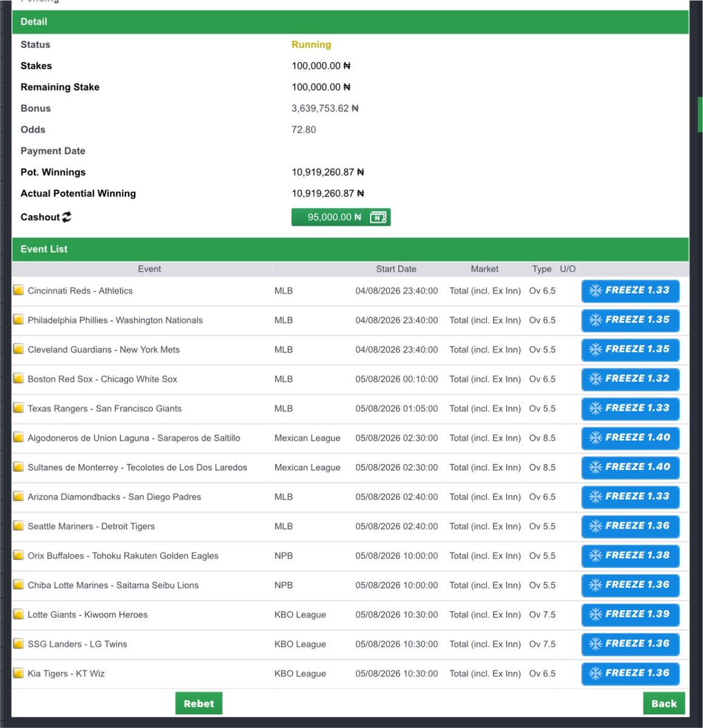Click status icon for Chiba Lotte Marines row
The image size is (703, 728).
click(19, 585)
